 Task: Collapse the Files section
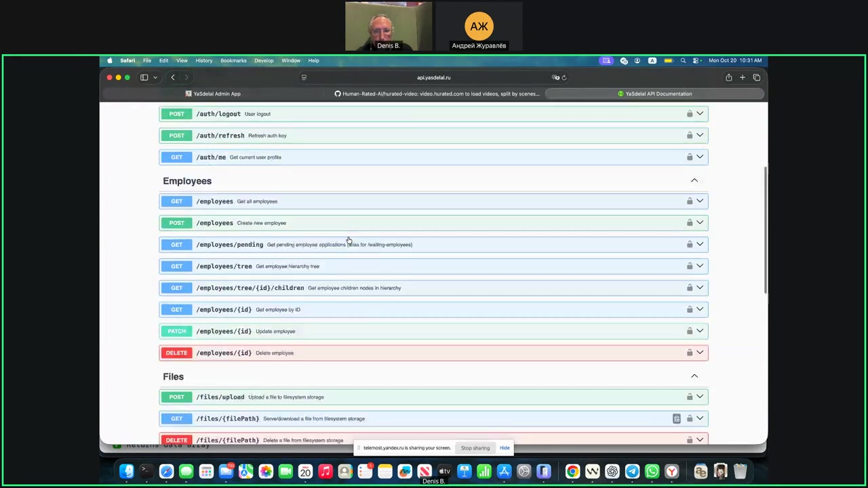[x=694, y=377]
